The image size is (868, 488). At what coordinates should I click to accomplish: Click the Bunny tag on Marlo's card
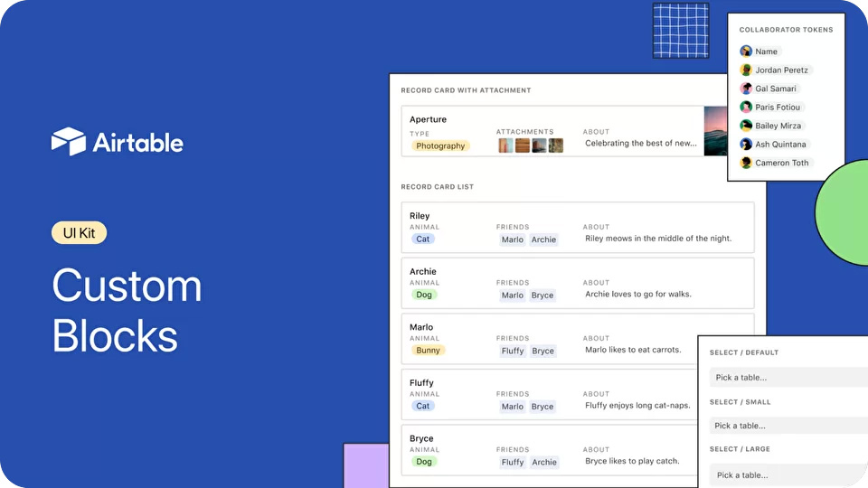click(x=428, y=351)
